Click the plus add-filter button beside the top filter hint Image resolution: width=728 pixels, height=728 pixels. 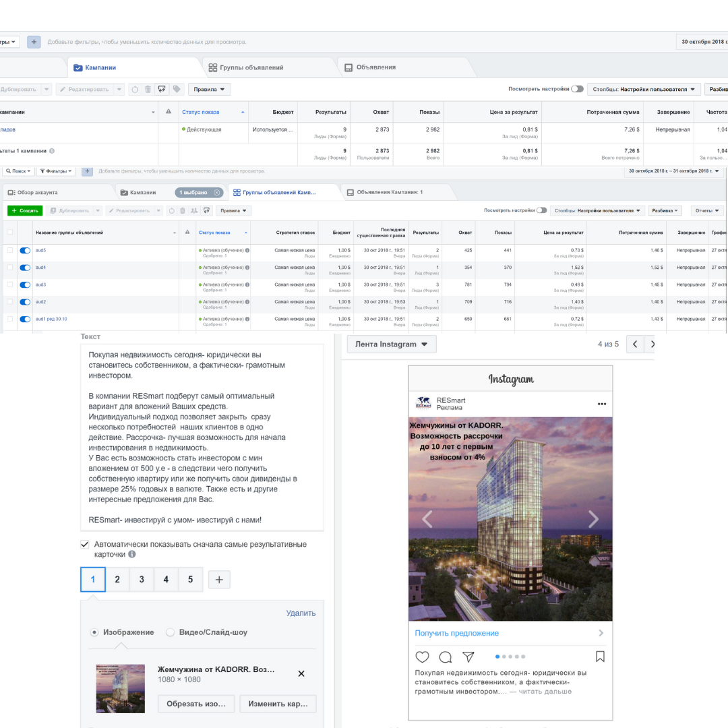coord(34,42)
